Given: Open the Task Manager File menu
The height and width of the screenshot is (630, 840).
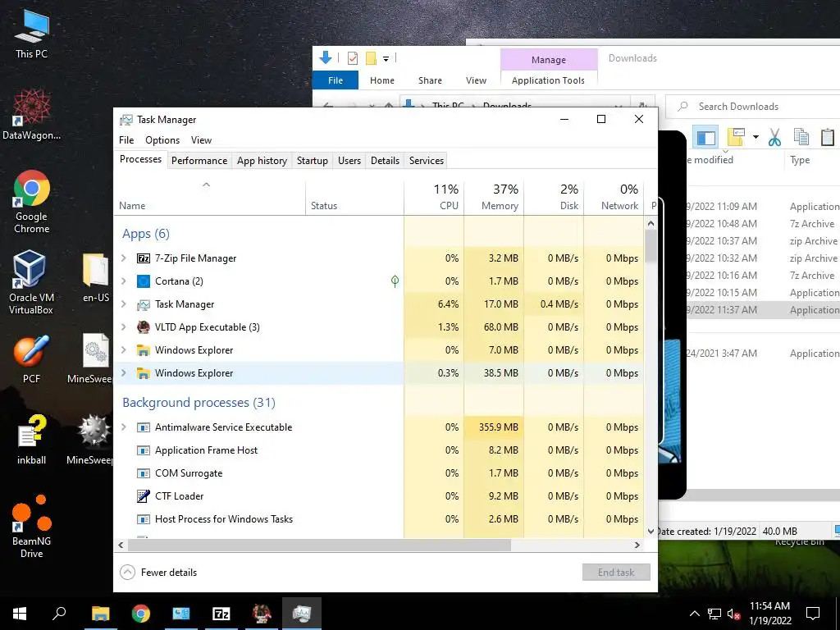Looking at the screenshot, I should pyautogui.click(x=126, y=140).
